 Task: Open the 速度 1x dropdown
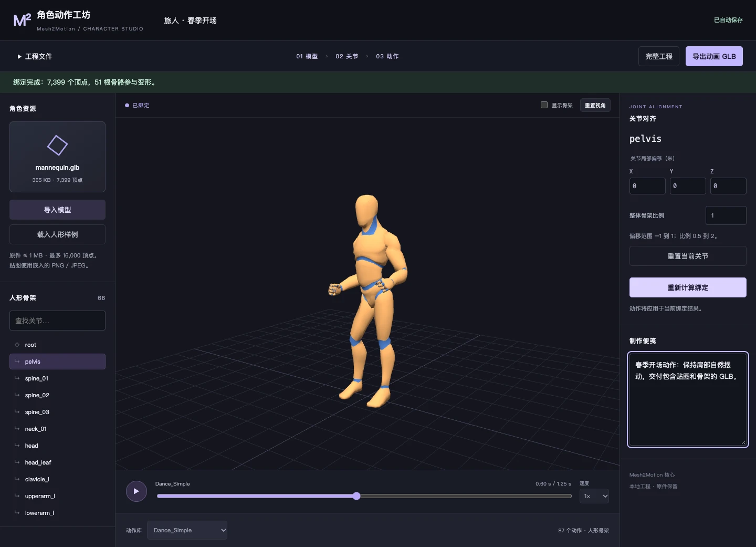[x=594, y=496]
